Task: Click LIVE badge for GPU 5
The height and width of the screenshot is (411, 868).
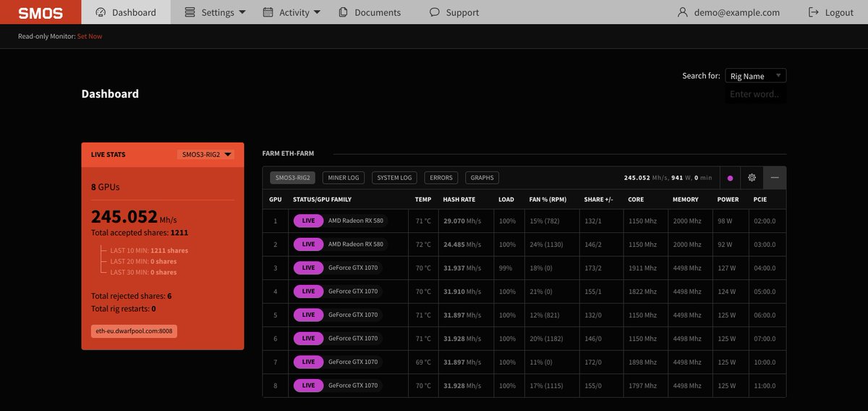Action: 309,315
